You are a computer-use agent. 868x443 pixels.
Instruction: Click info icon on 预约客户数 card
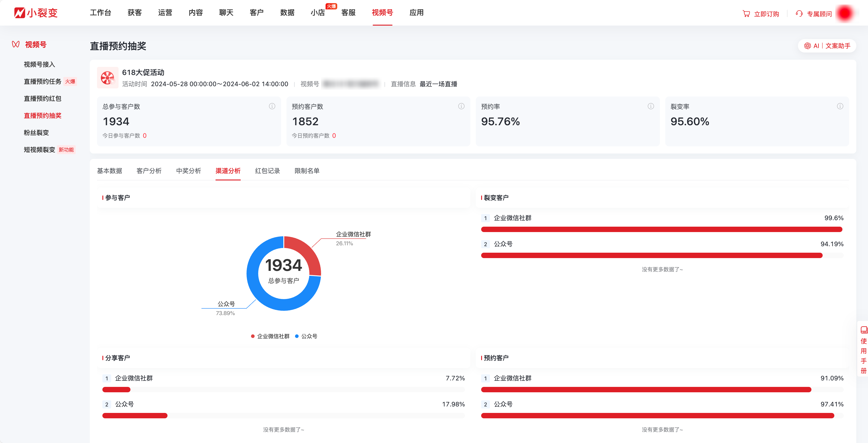pyautogui.click(x=461, y=106)
